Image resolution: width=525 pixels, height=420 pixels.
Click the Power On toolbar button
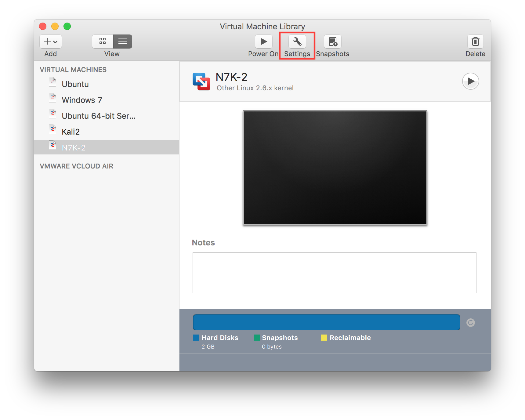pyautogui.click(x=264, y=42)
